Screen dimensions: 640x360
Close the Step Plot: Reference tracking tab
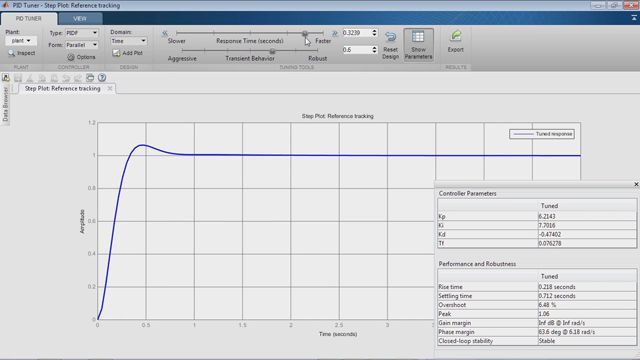[110, 88]
